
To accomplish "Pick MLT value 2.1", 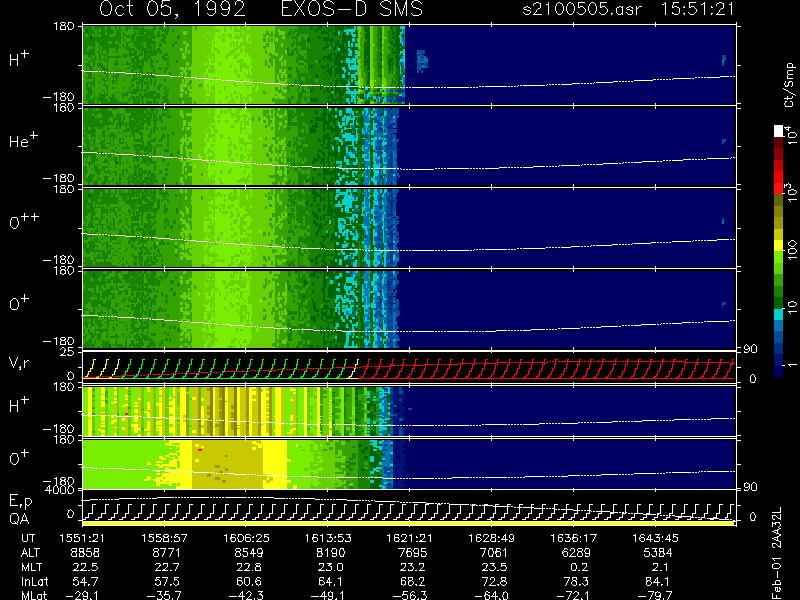I will pyautogui.click(x=661, y=567).
